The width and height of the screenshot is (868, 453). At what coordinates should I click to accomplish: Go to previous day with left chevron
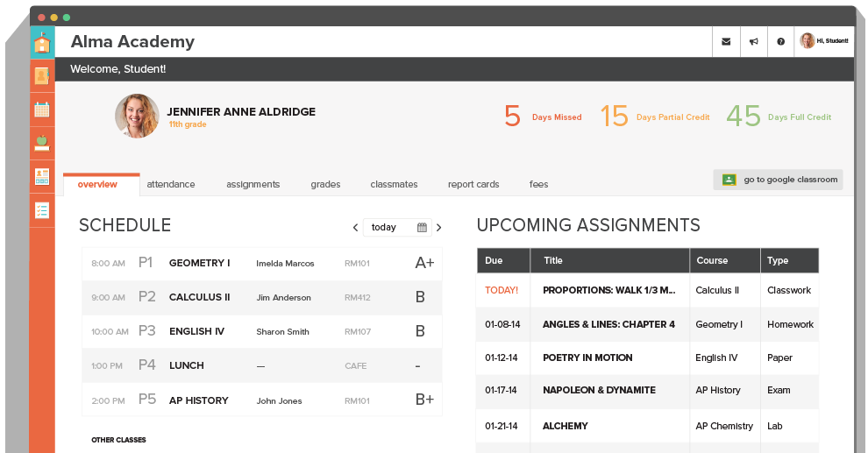(x=355, y=228)
